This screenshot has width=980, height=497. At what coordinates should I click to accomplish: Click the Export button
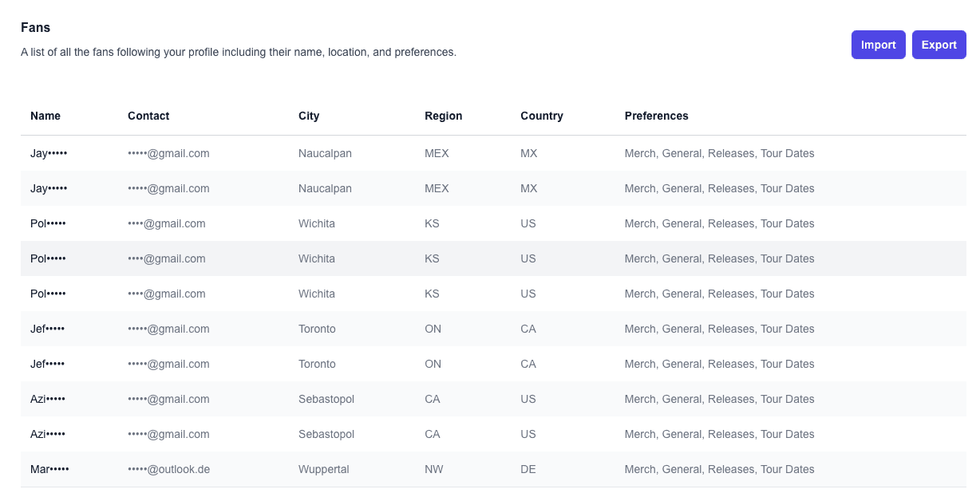(939, 45)
